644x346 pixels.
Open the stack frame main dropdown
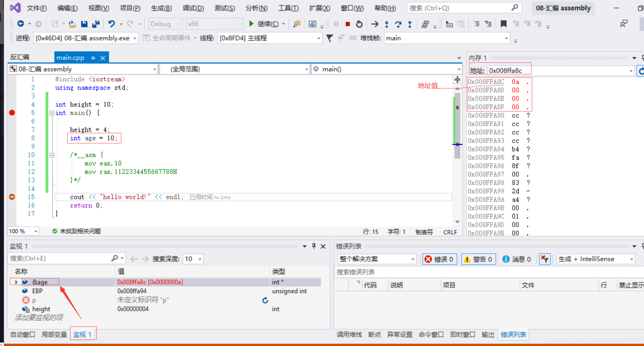coord(447,38)
